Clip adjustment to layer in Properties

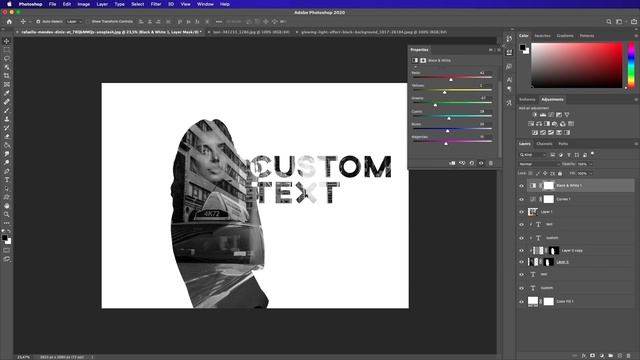(452, 163)
